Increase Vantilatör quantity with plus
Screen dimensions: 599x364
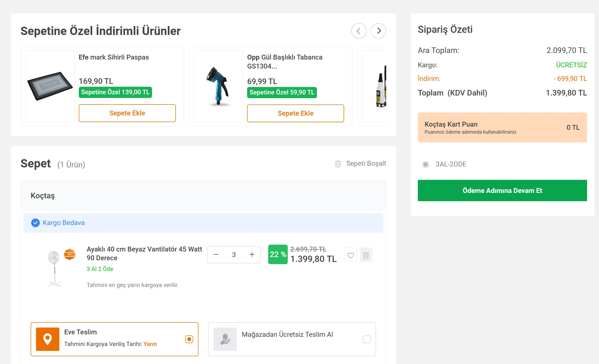point(252,255)
